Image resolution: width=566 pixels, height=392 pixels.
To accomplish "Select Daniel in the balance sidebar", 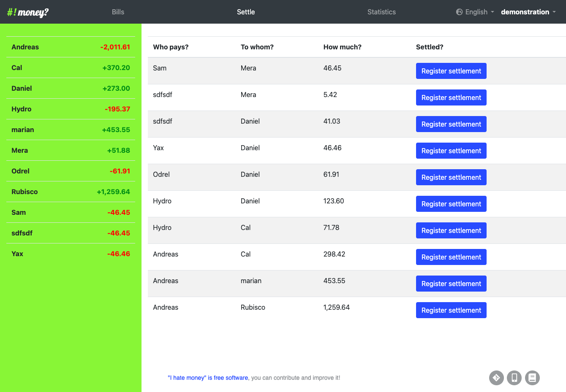I will 22,88.
